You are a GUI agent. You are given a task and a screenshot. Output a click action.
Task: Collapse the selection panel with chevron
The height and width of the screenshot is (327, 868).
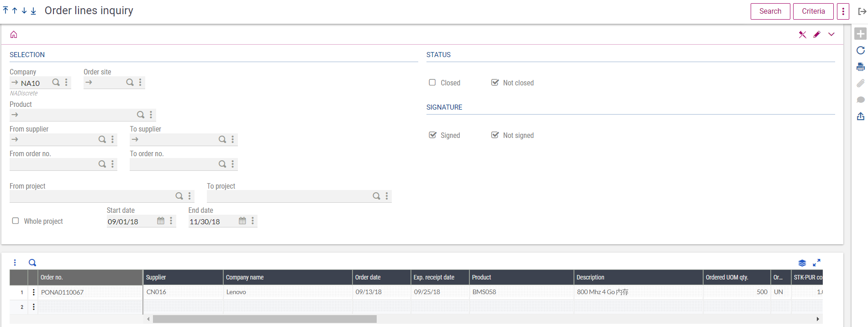pyautogui.click(x=831, y=35)
